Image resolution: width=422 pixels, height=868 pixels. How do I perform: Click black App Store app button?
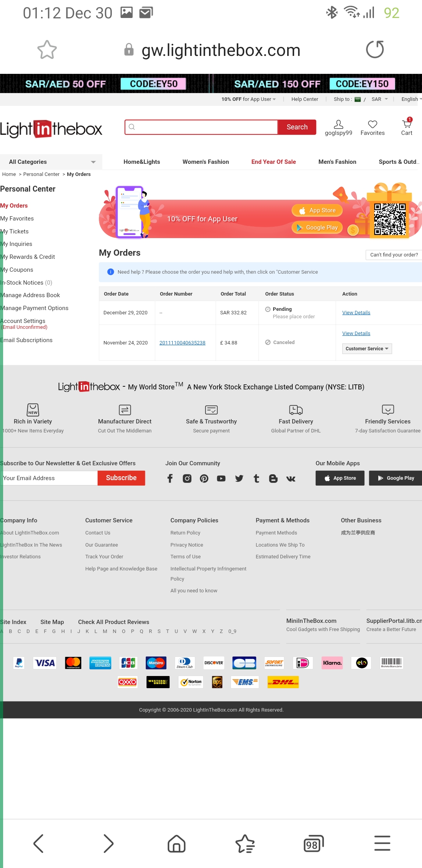coord(340,478)
